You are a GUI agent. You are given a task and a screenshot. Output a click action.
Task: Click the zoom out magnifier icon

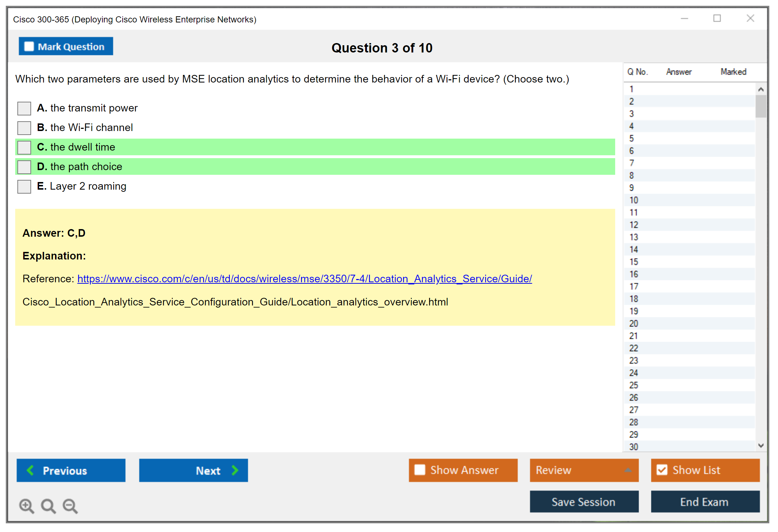70,506
